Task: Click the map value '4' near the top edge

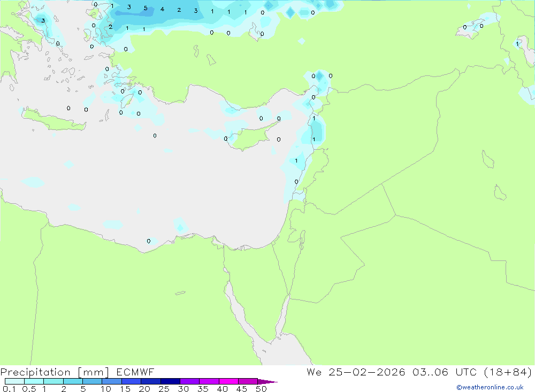Action: pyautogui.click(x=163, y=9)
